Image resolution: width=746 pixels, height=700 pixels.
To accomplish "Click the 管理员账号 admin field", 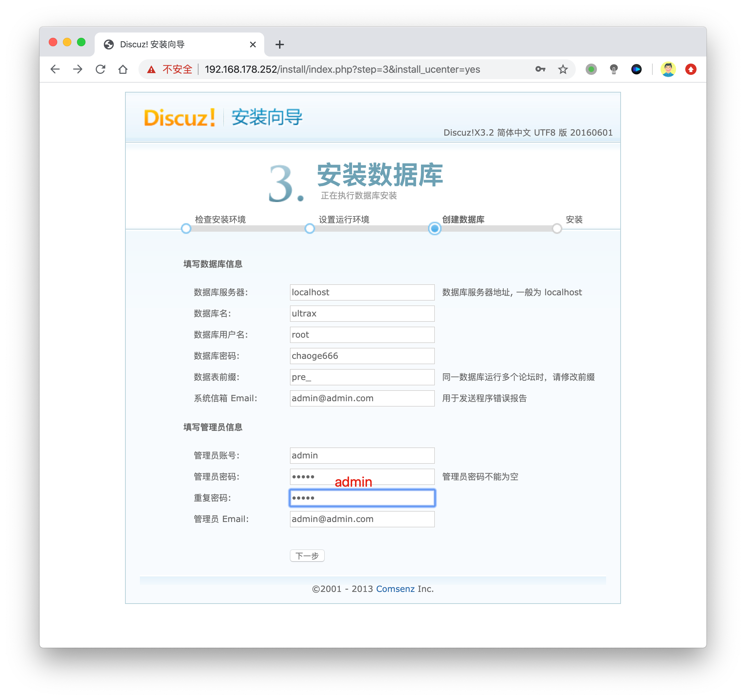I will [362, 455].
